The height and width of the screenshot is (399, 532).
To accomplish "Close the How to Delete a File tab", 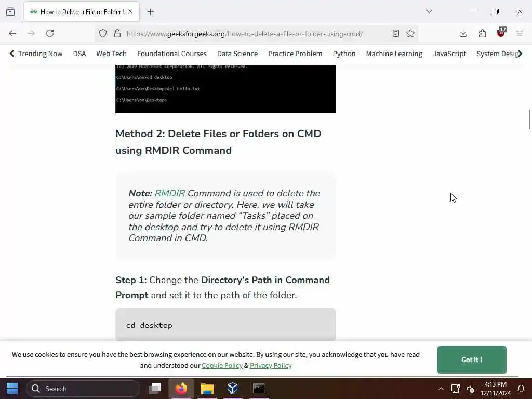I will (130, 11).
